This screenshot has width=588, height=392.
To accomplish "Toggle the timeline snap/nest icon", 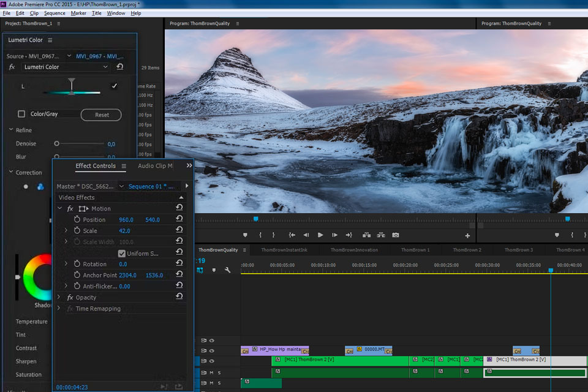I will pyautogui.click(x=200, y=270).
